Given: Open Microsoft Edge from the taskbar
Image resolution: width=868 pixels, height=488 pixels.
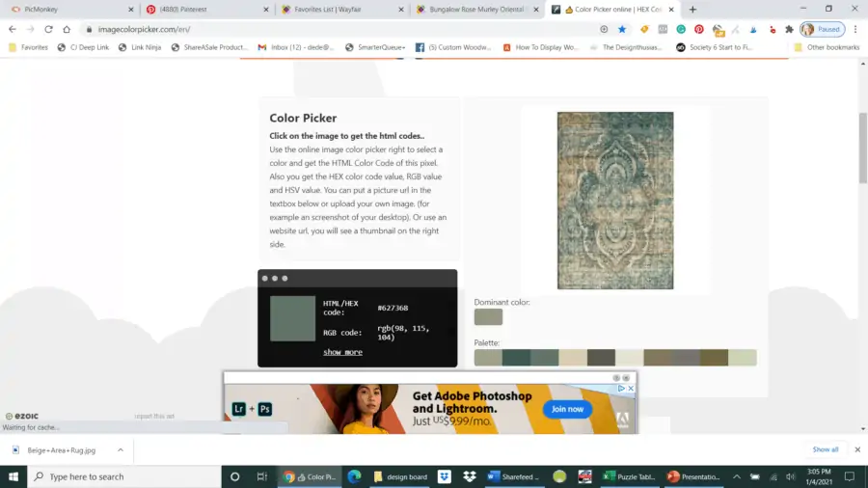Looking at the screenshot, I should [x=354, y=476].
